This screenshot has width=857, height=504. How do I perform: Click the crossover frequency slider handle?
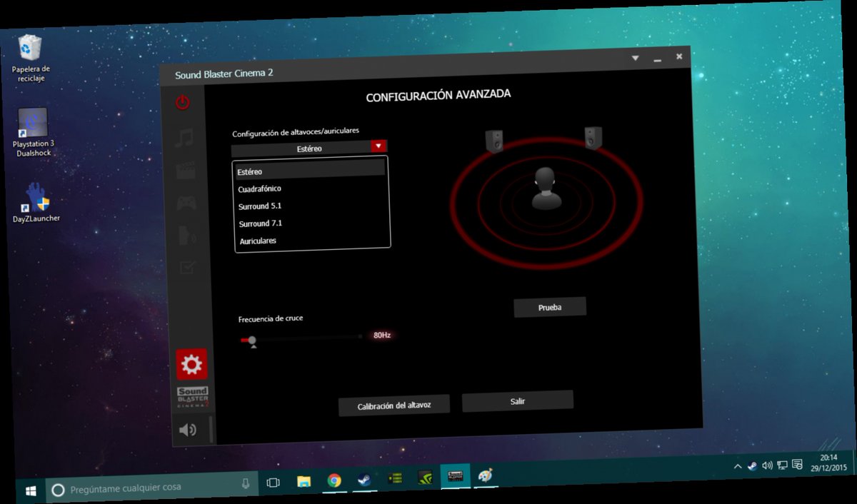(x=251, y=341)
